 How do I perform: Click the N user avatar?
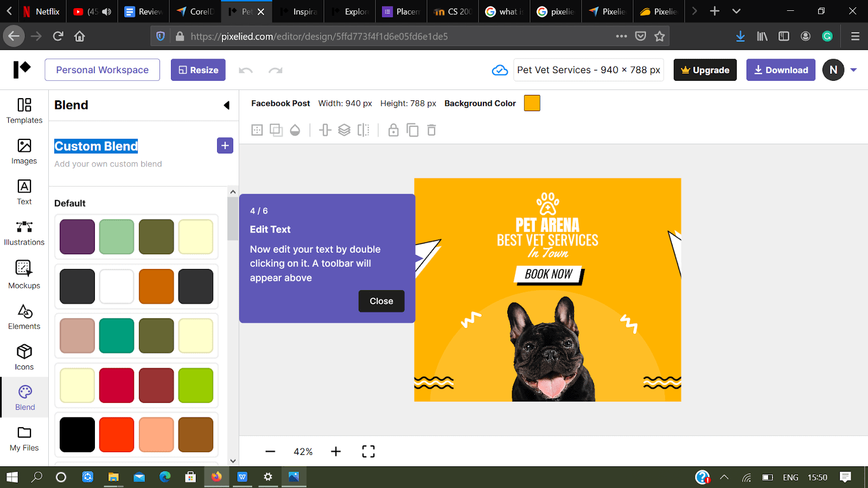(833, 70)
